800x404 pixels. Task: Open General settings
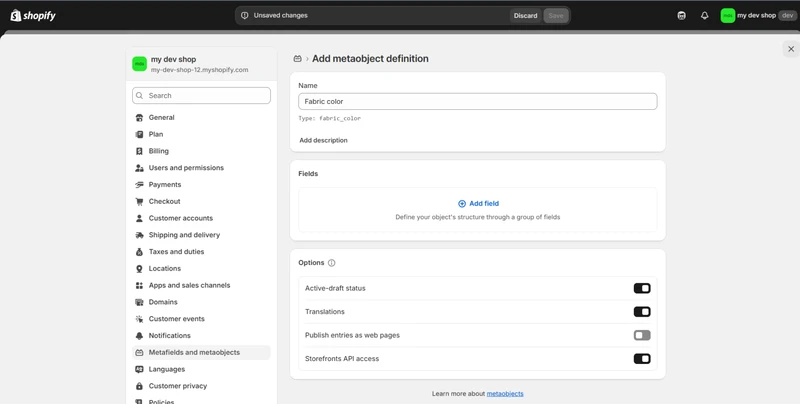(x=201, y=117)
